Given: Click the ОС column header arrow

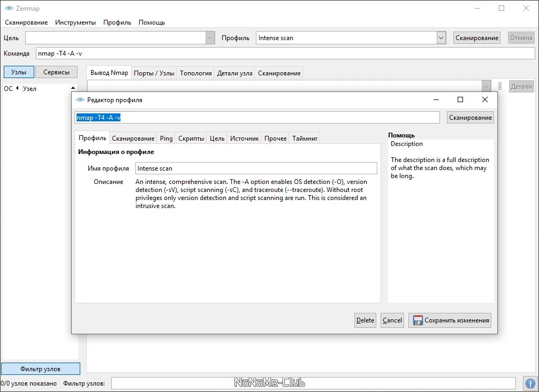Looking at the screenshot, I should point(17,88).
